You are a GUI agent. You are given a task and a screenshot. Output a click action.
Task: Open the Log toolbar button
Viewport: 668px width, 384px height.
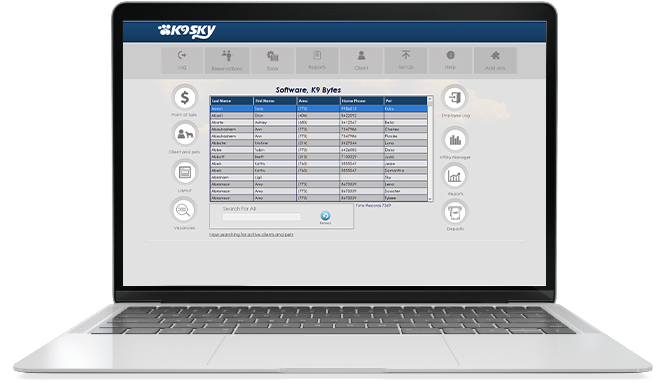coord(182,60)
